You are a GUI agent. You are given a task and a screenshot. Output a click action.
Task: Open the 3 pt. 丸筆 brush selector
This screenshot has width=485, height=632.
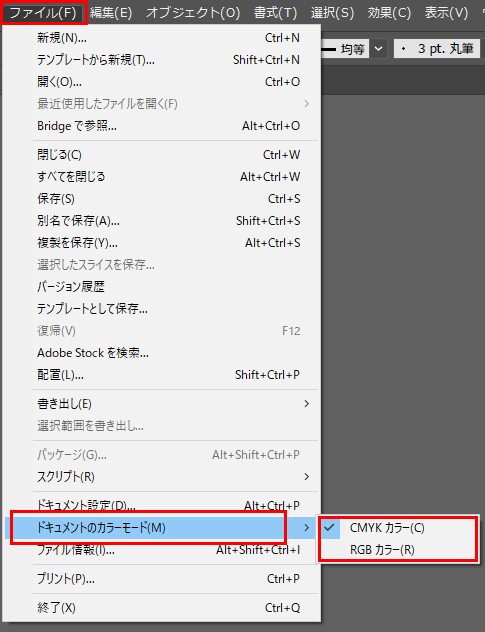point(437,49)
